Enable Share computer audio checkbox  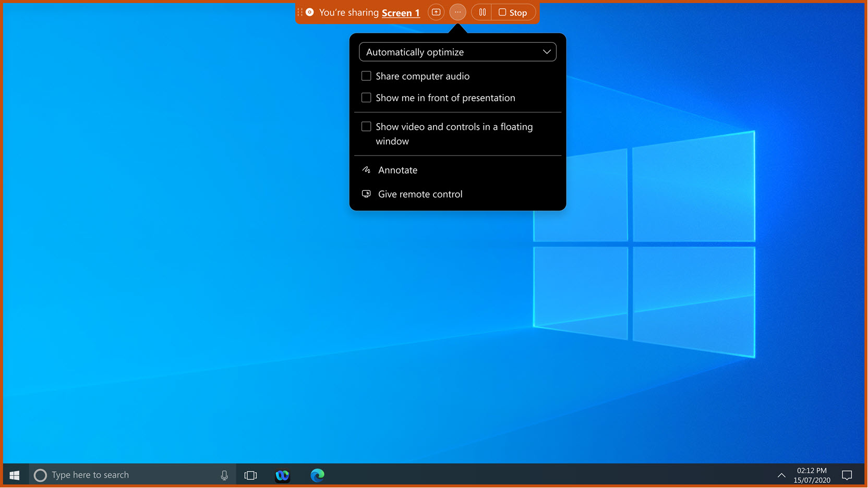click(x=366, y=76)
